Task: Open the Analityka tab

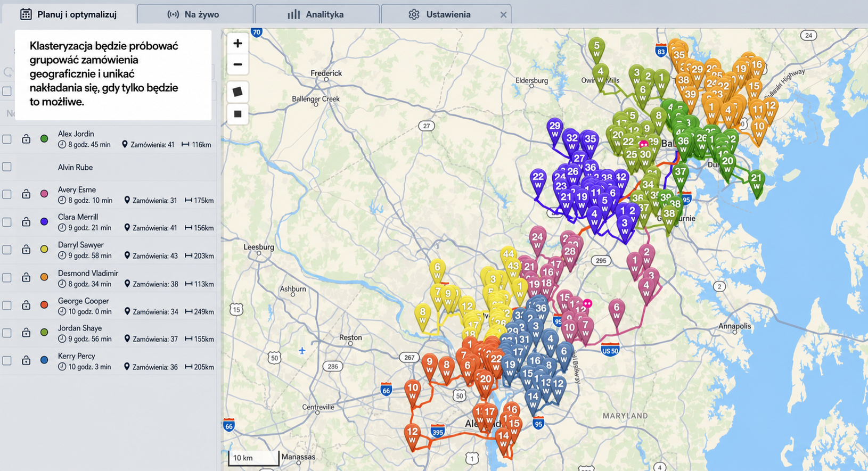Action: point(317,14)
